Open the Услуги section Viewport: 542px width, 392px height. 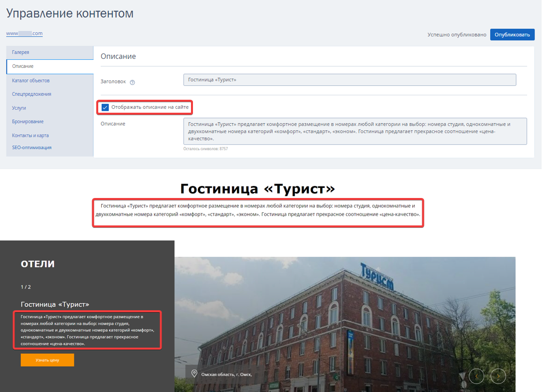pos(18,108)
